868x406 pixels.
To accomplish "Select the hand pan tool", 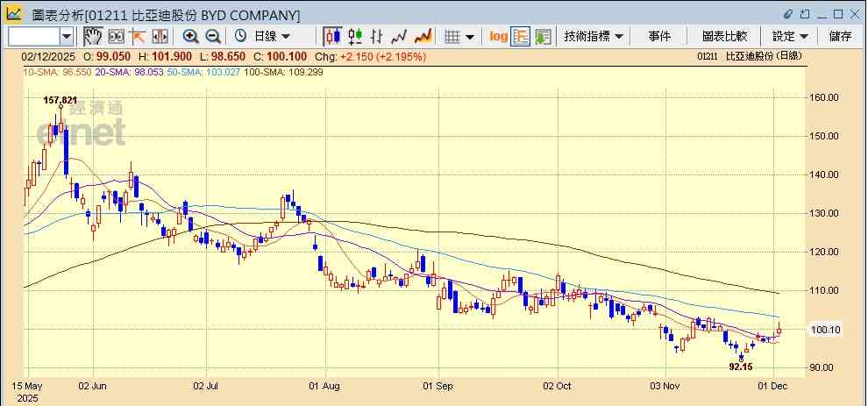I will (x=93, y=36).
